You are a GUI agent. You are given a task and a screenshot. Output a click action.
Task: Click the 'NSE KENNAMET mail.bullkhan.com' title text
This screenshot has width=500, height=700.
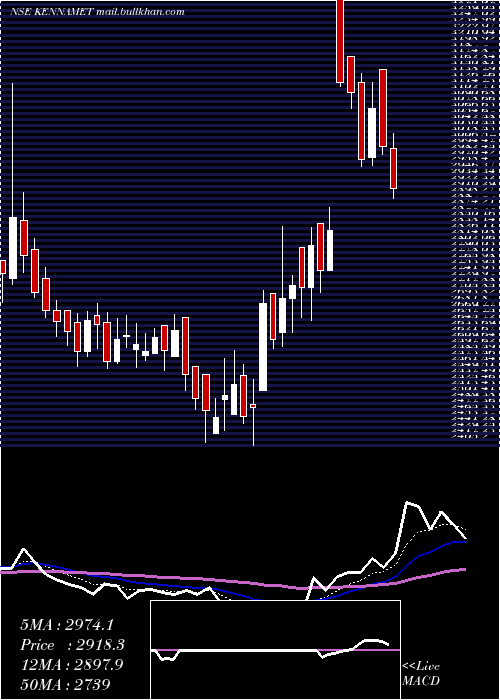[x=97, y=12]
